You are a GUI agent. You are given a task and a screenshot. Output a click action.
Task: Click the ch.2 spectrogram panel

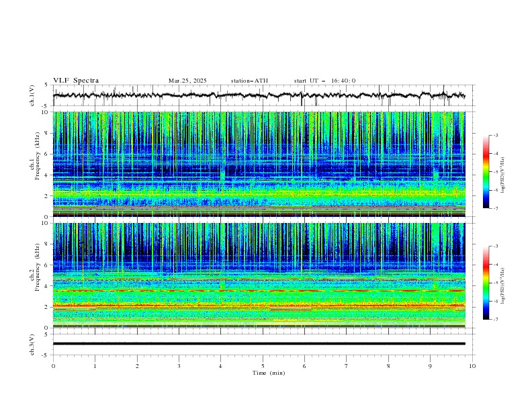(x=259, y=275)
